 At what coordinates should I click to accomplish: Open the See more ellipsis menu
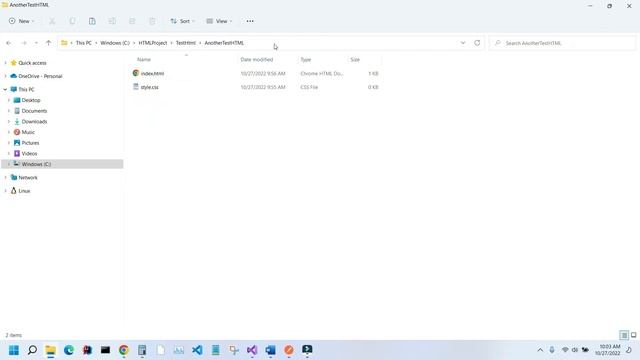click(x=250, y=21)
